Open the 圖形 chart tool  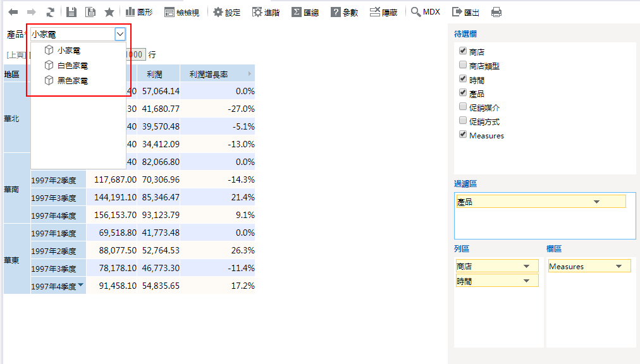coord(138,12)
